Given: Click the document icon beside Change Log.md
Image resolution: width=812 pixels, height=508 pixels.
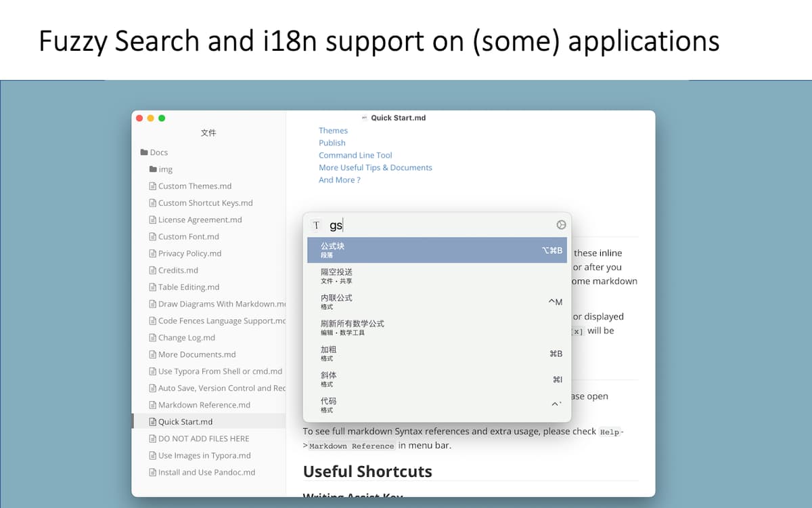Looking at the screenshot, I should coord(153,337).
